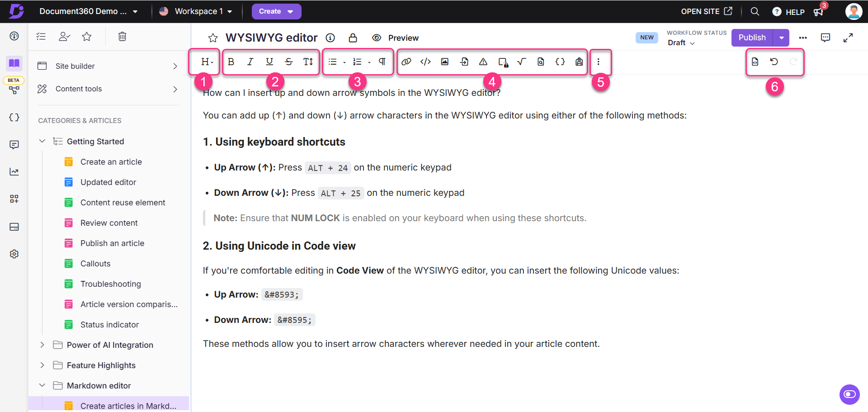This screenshot has height=412, width=868.
Task: Insert a callout warning box
Action: click(x=483, y=62)
